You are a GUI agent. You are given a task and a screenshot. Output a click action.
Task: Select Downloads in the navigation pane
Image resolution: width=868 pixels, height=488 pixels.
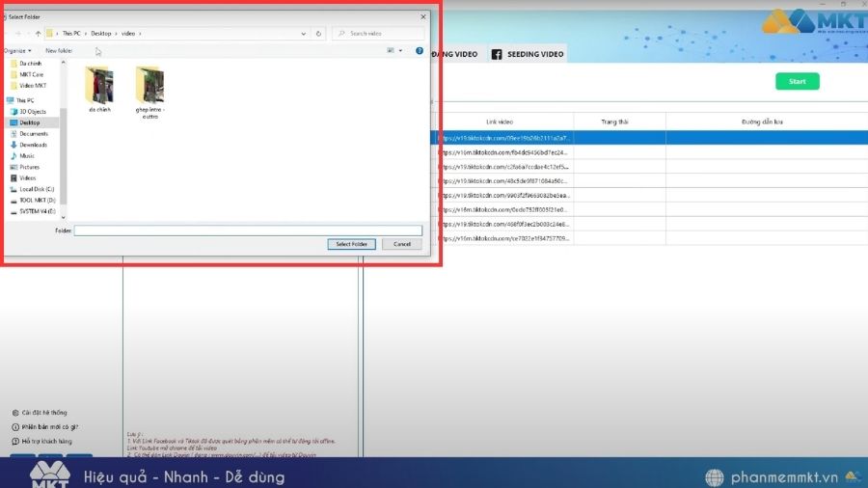click(33, 145)
